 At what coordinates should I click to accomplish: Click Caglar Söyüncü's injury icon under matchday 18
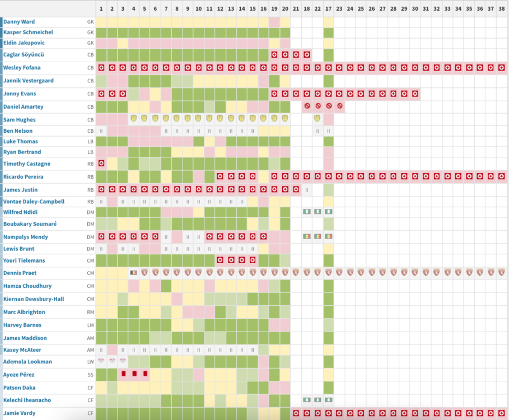307,54
